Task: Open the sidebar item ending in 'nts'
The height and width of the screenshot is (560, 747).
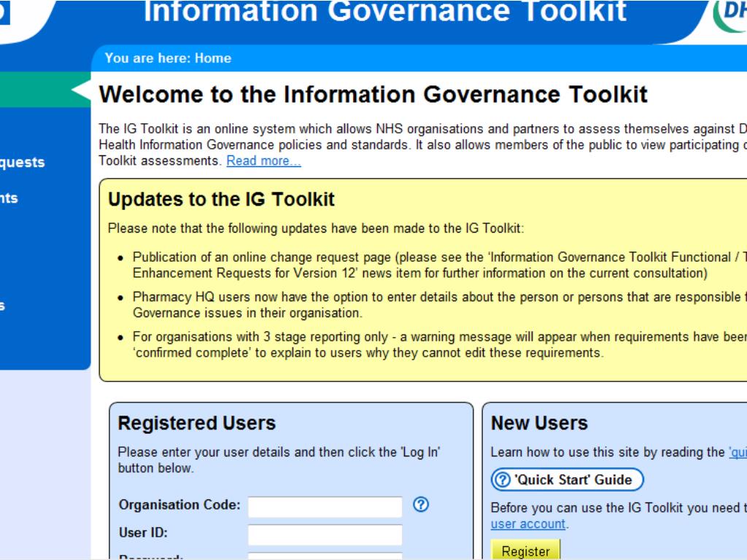Action: (x=9, y=198)
